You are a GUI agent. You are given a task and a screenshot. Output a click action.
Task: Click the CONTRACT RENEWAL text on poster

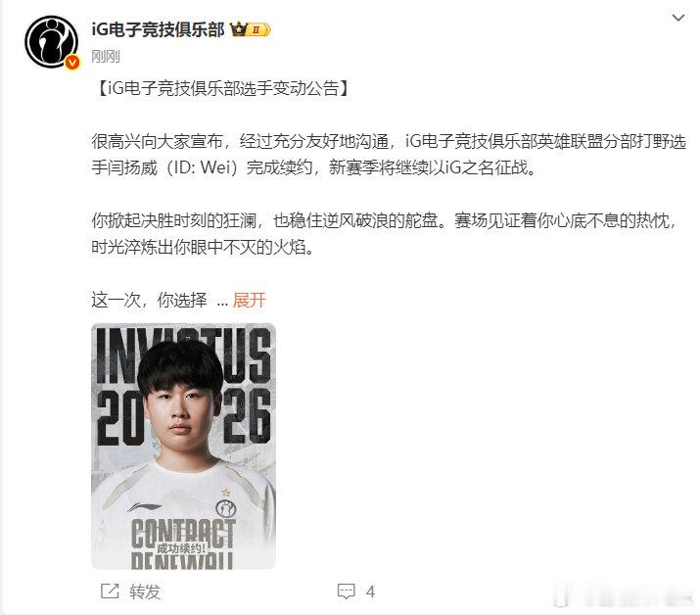click(183, 544)
